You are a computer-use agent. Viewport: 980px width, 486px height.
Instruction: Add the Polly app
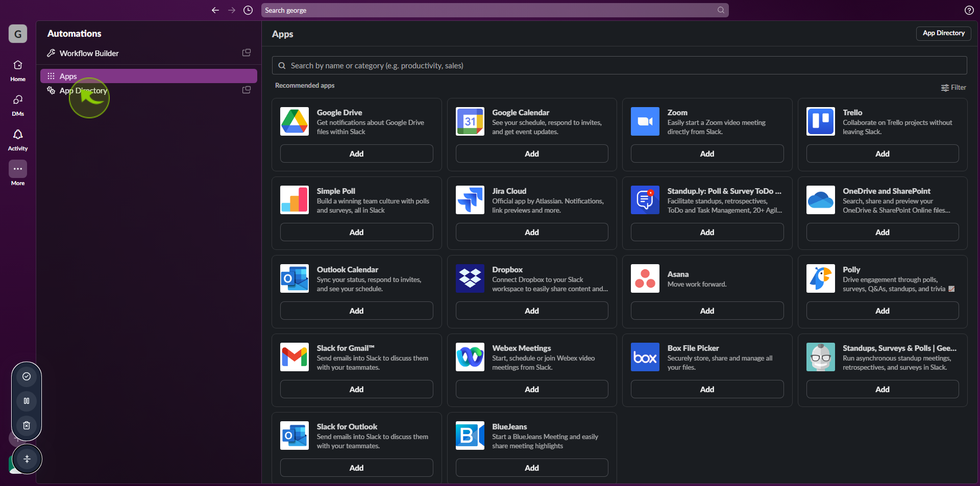(x=883, y=311)
